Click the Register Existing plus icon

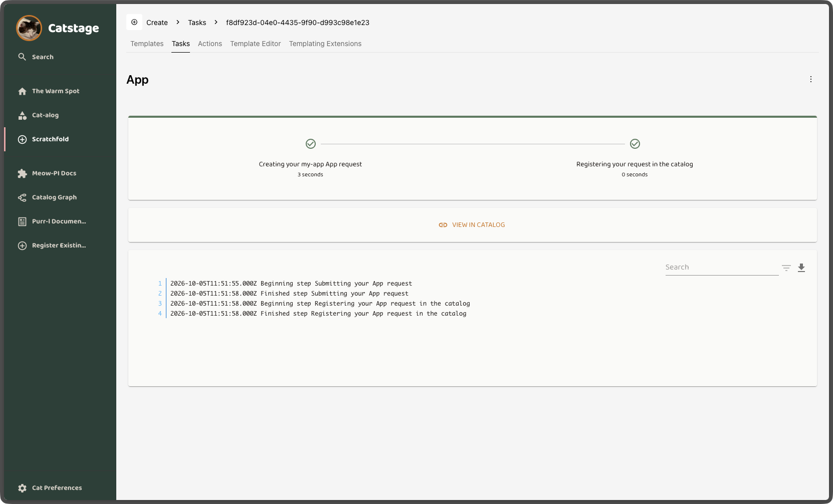pyautogui.click(x=22, y=245)
